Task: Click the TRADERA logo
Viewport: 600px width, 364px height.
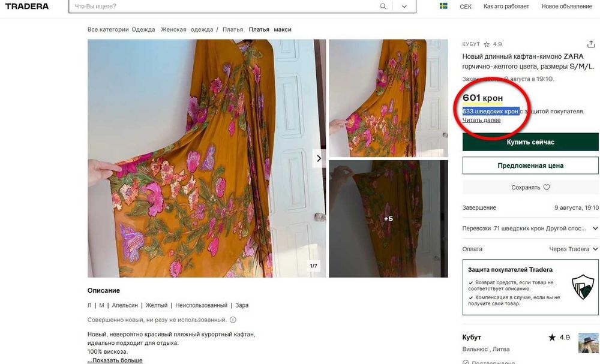Action: pos(27,6)
